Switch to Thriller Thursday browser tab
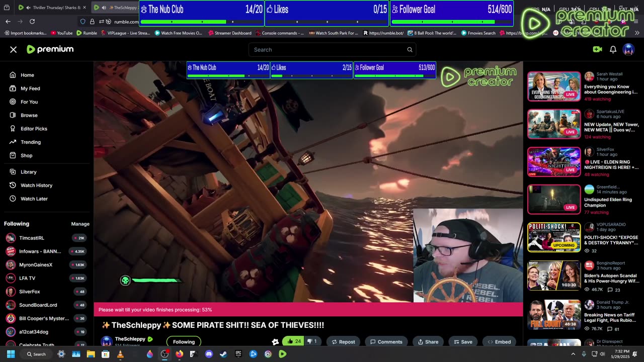 coord(53,8)
